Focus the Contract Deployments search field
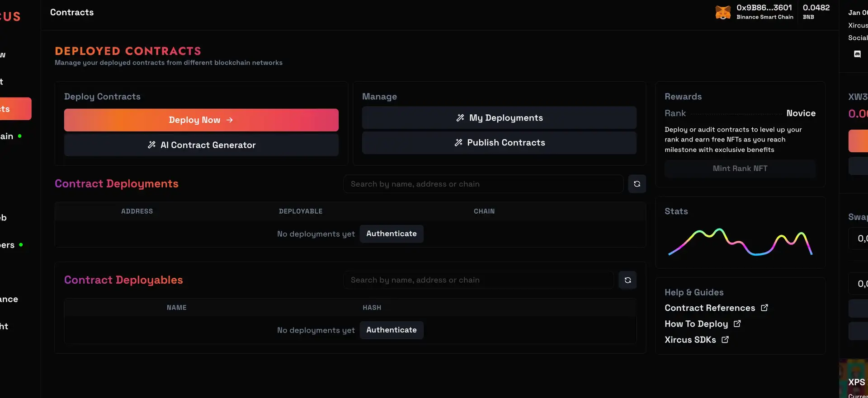 483,184
